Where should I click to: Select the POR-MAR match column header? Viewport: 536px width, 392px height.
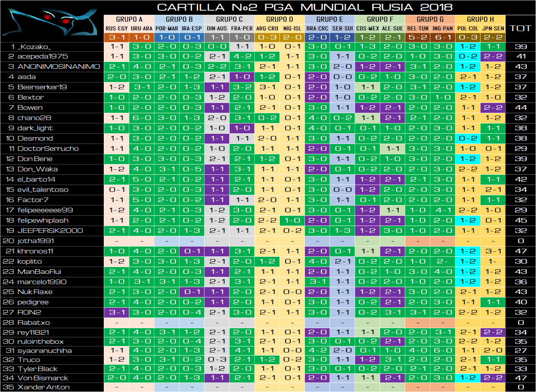[167, 28]
